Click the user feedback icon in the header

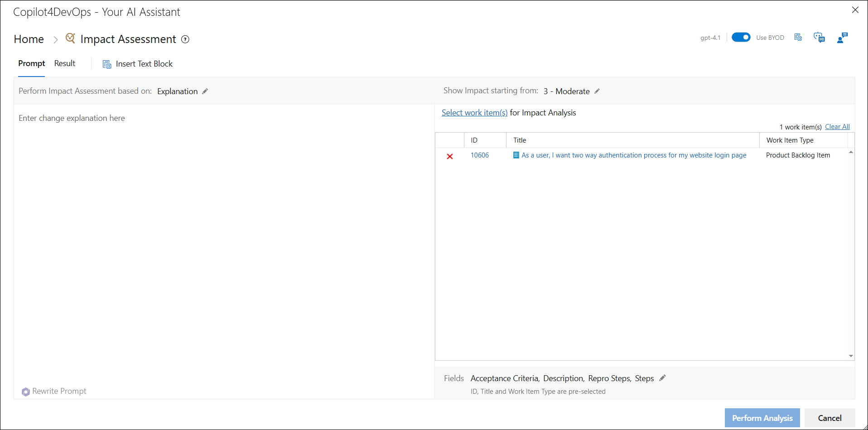click(842, 38)
